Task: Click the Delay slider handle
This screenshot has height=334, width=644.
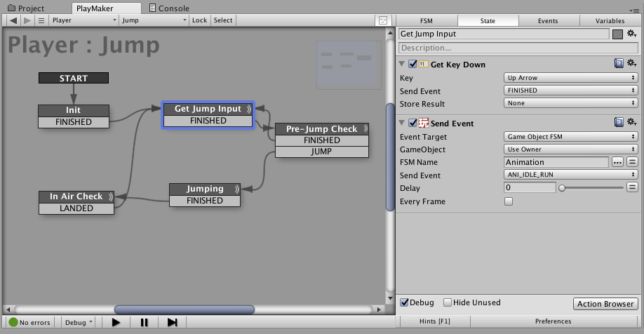Action: tap(562, 188)
